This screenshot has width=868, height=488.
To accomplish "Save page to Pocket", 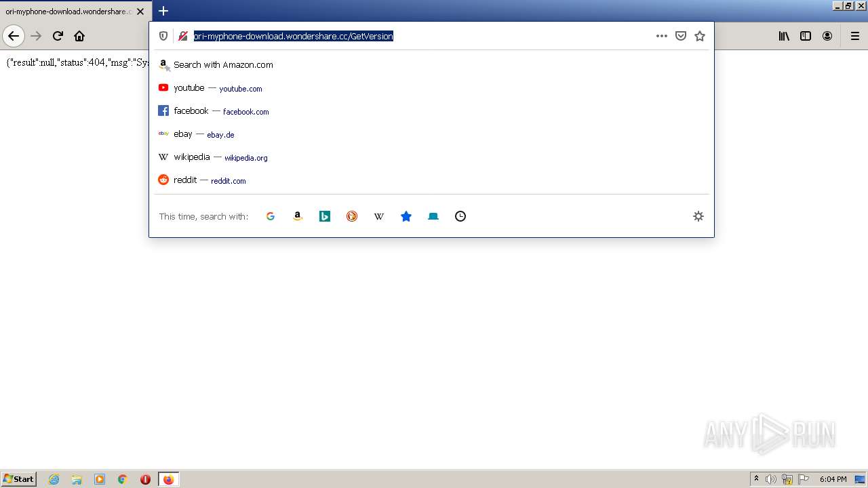I will tap(681, 36).
